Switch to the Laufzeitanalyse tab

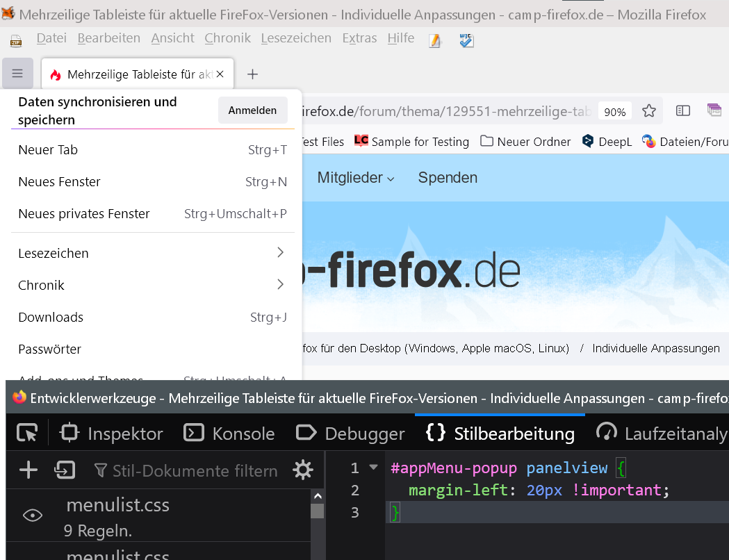point(662,433)
